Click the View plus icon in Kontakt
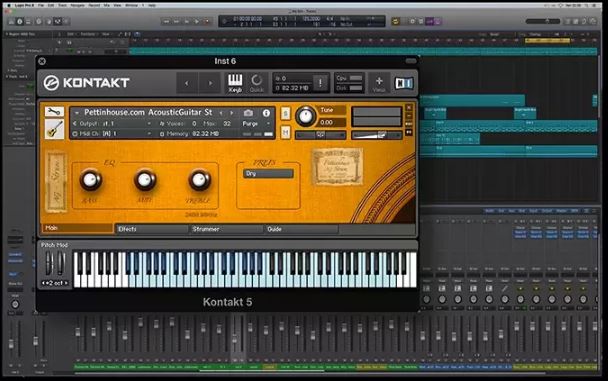608x381 pixels. click(379, 83)
